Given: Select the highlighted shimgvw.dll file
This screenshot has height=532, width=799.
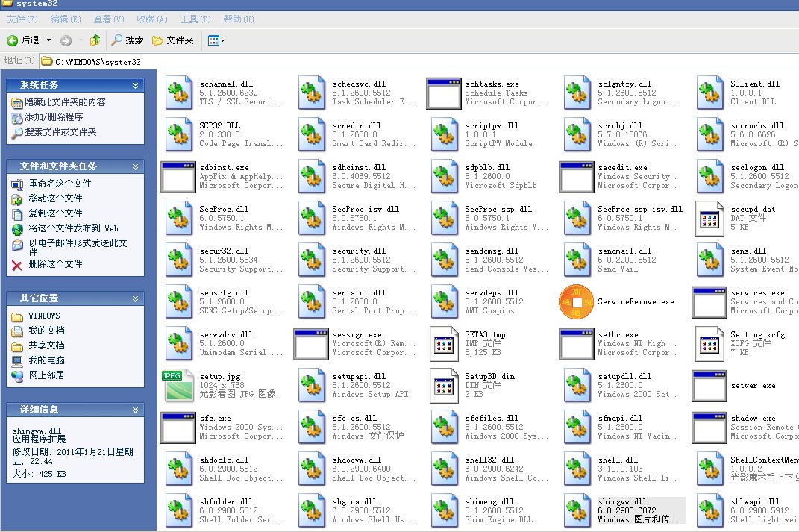Looking at the screenshot, I should [x=576, y=510].
